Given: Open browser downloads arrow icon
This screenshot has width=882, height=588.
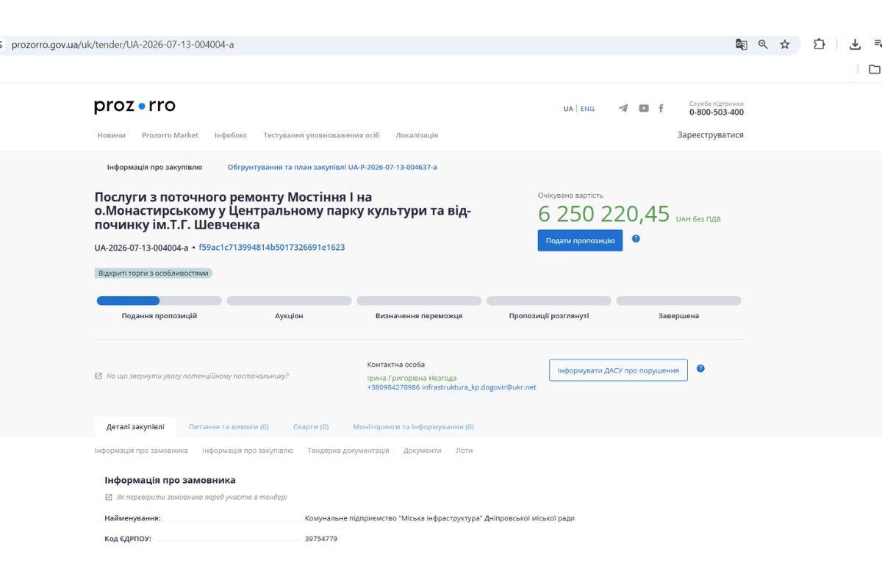Looking at the screenshot, I should click(856, 45).
